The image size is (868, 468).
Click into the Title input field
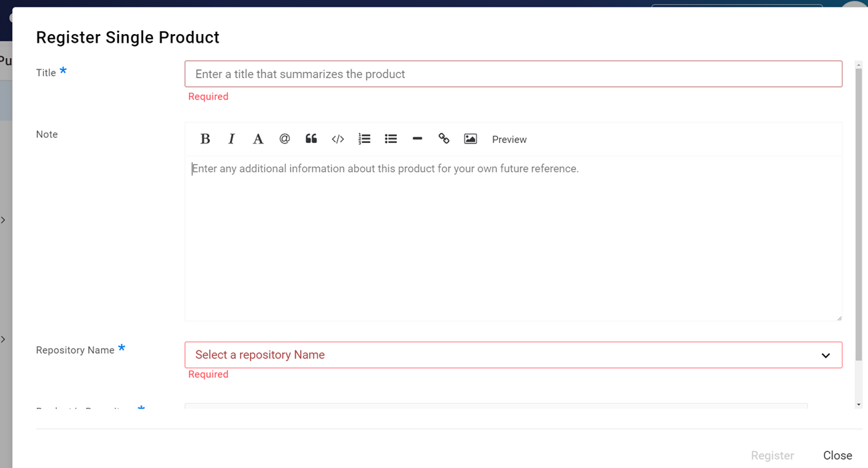click(x=513, y=74)
